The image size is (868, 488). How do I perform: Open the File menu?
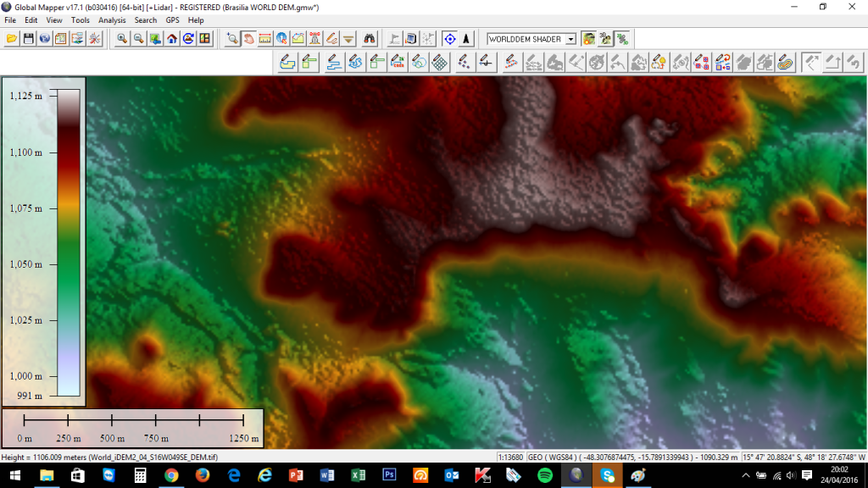(10, 19)
